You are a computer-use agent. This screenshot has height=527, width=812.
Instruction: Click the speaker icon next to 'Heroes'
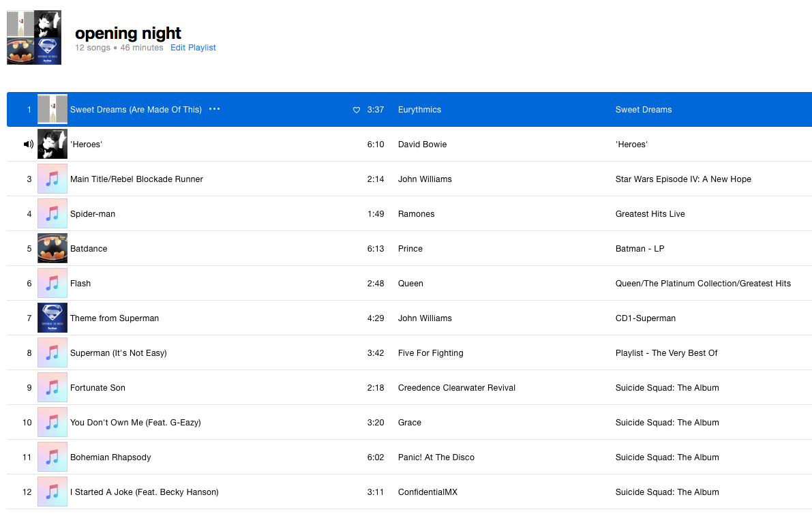[x=29, y=145]
